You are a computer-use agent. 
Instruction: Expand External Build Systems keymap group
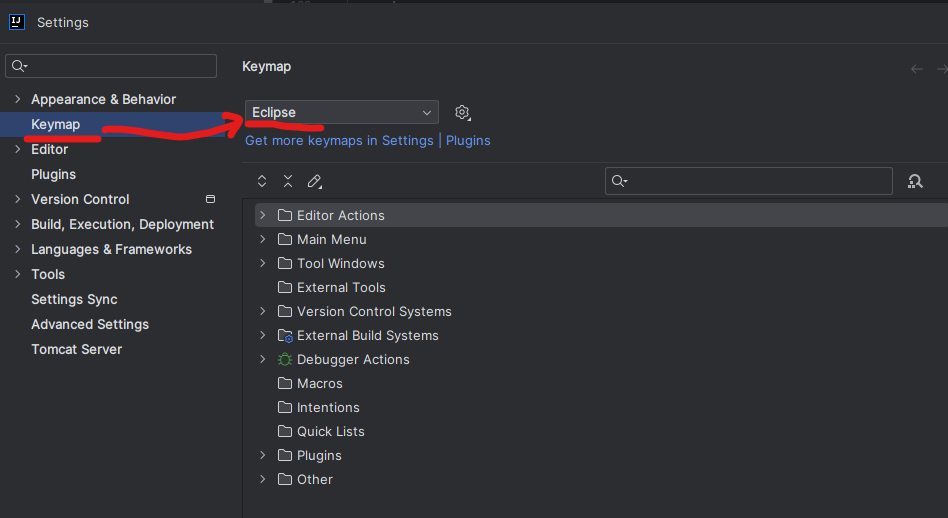point(262,335)
